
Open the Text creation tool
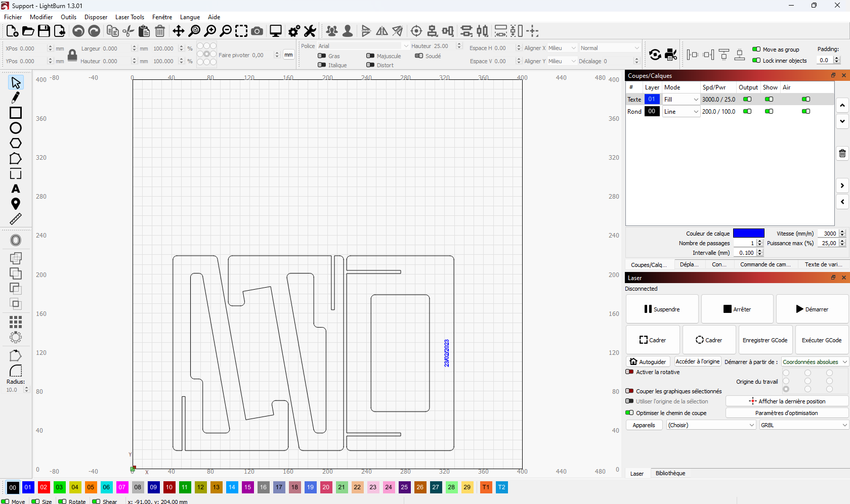pyautogui.click(x=15, y=189)
